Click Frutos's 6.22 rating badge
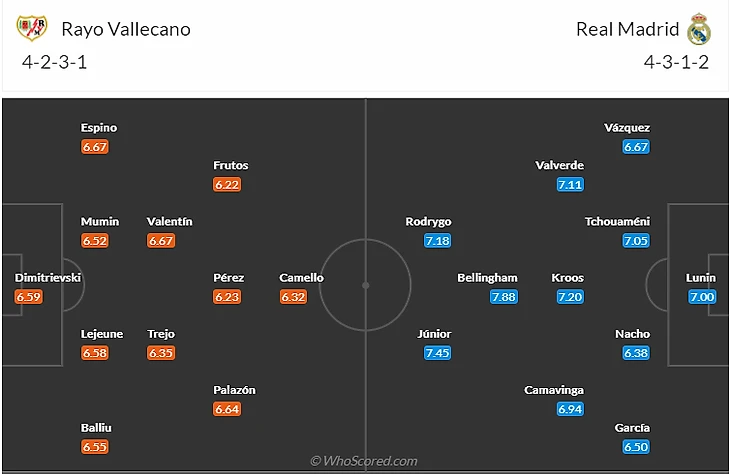 [227, 184]
